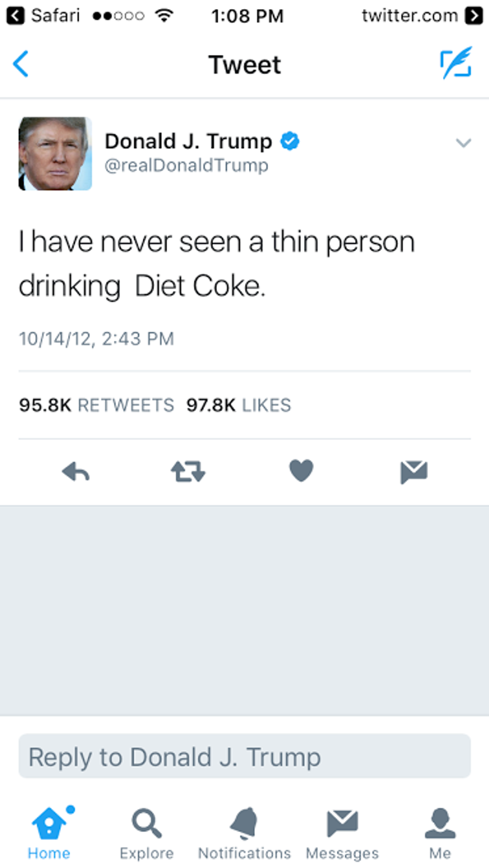This screenshot has width=489, height=868.
Task: View the 95.8K retweets list
Action: coord(96,405)
